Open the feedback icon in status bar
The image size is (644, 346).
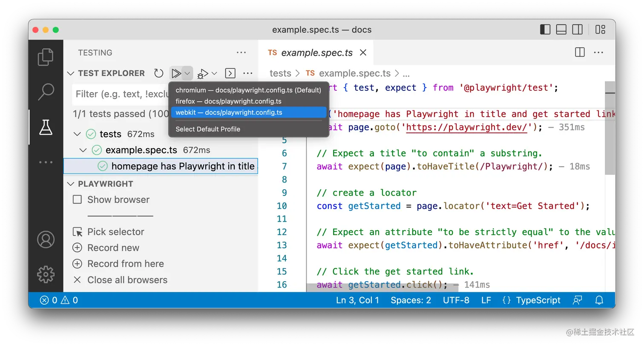pos(577,300)
